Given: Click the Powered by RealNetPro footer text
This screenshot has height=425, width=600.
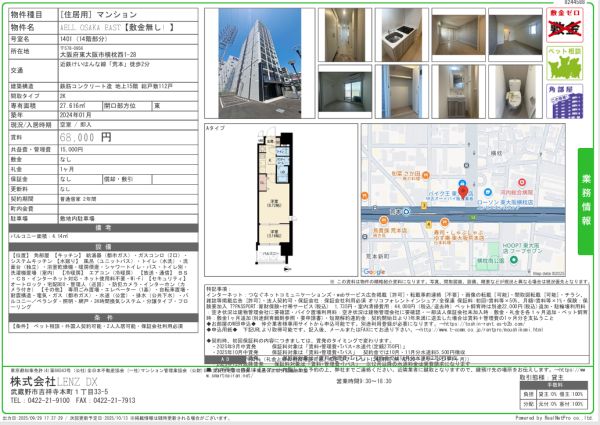Looking at the screenshot, I should 555,418.
